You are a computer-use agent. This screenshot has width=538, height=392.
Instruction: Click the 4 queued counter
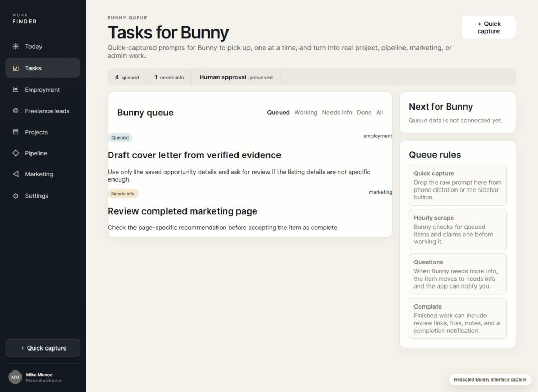coord(127,77)
